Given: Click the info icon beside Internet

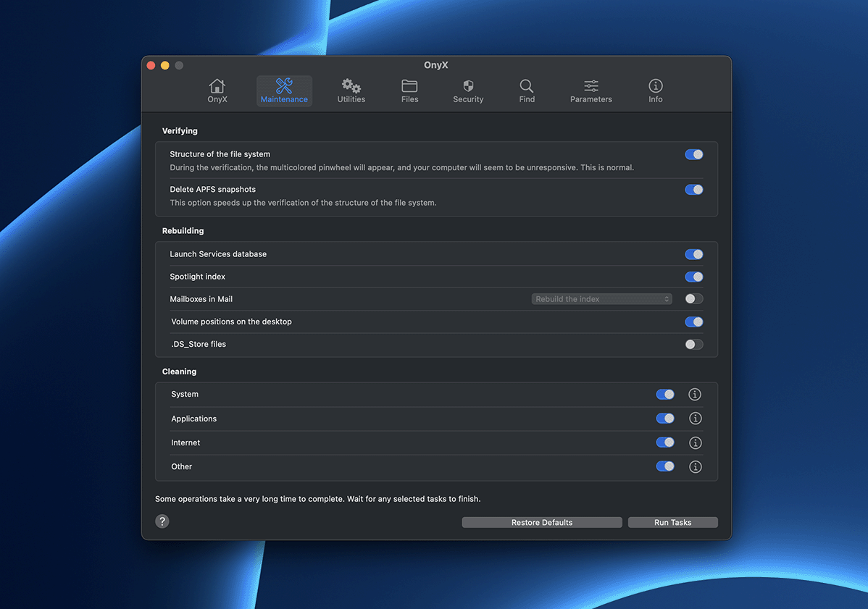Looking at the screenshot, I should [695, 443].
